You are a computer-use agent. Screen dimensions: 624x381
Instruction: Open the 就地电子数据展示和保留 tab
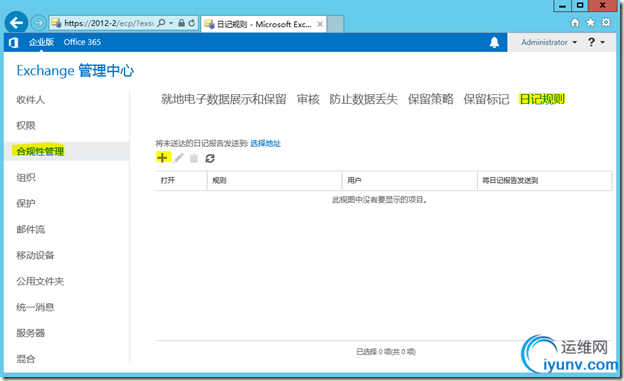pyautogui.click(x=224, y=99)
